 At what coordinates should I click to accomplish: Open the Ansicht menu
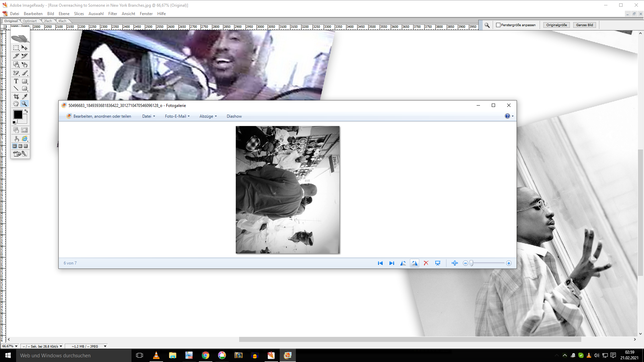128,14
